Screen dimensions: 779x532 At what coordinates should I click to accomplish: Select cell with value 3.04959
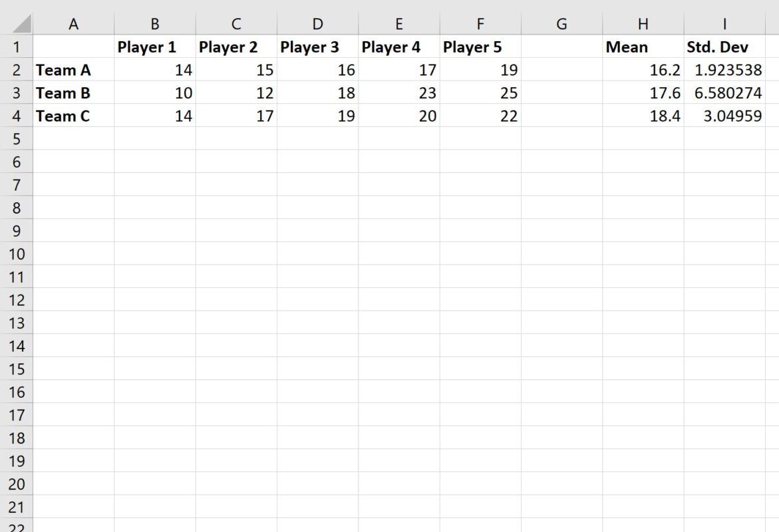pyautogui.click(x=724, y=116)
